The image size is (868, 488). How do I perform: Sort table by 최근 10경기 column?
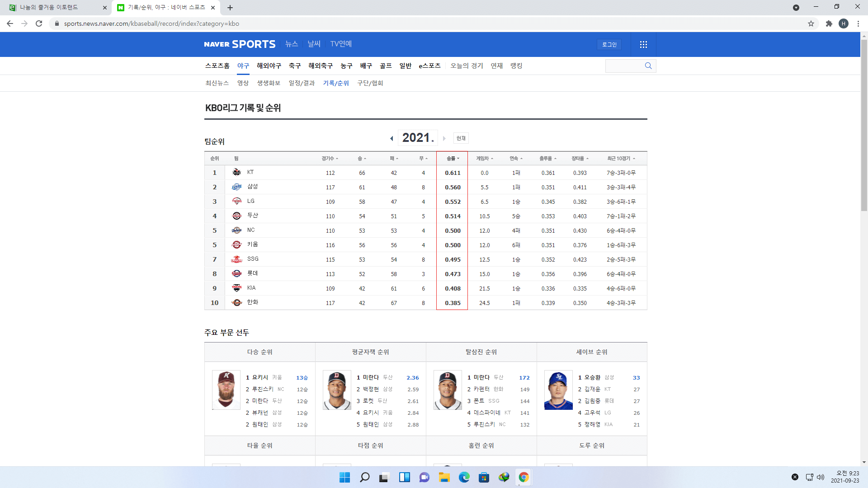coord(621,159)
